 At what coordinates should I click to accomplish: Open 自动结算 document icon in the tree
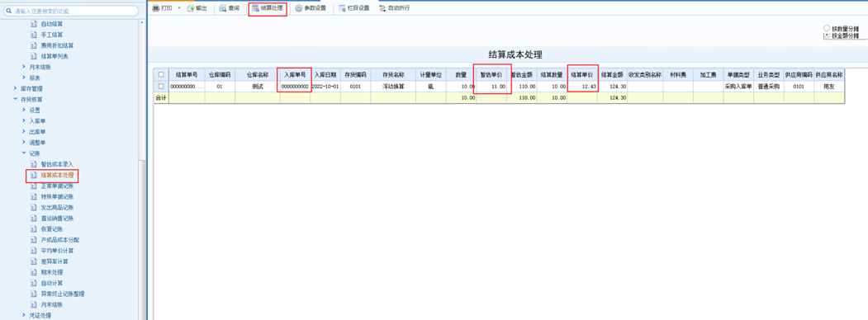coord(34,24)
